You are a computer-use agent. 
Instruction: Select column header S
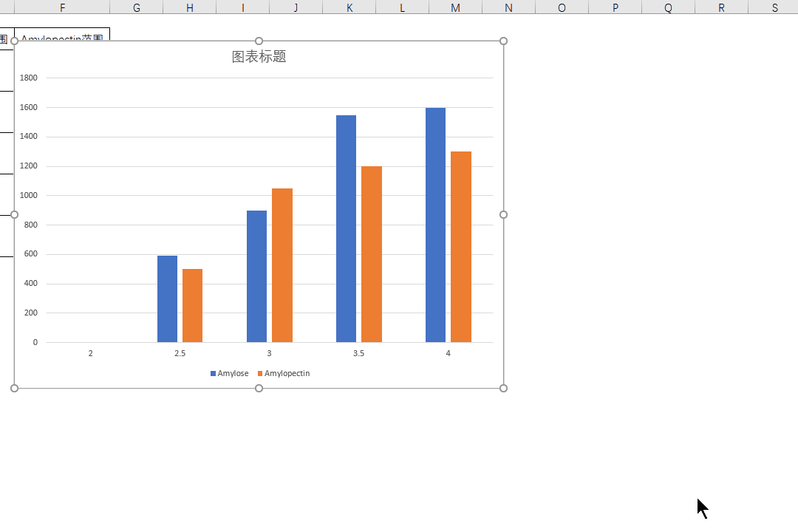tap(774, 7)
